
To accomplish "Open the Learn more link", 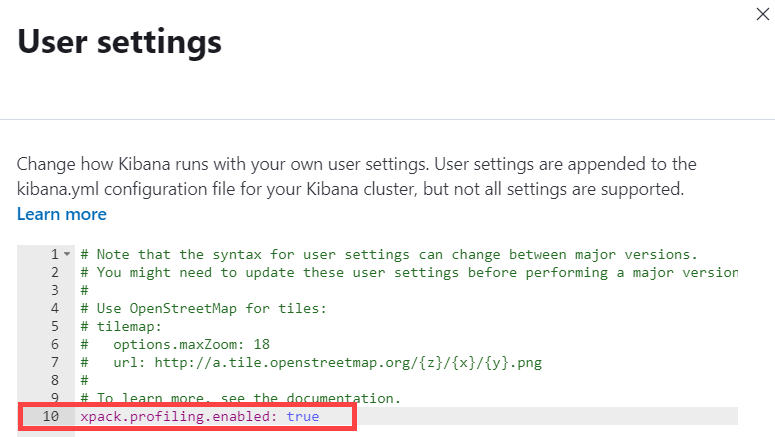I will pos(61,214).
